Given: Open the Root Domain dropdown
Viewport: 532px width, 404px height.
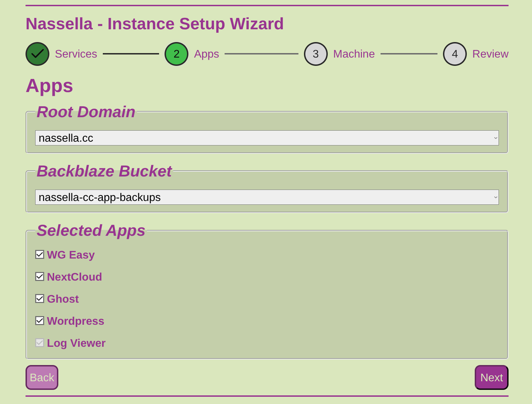Looking at the screenshot, I should pyautogui.click(x=267, y=138).
